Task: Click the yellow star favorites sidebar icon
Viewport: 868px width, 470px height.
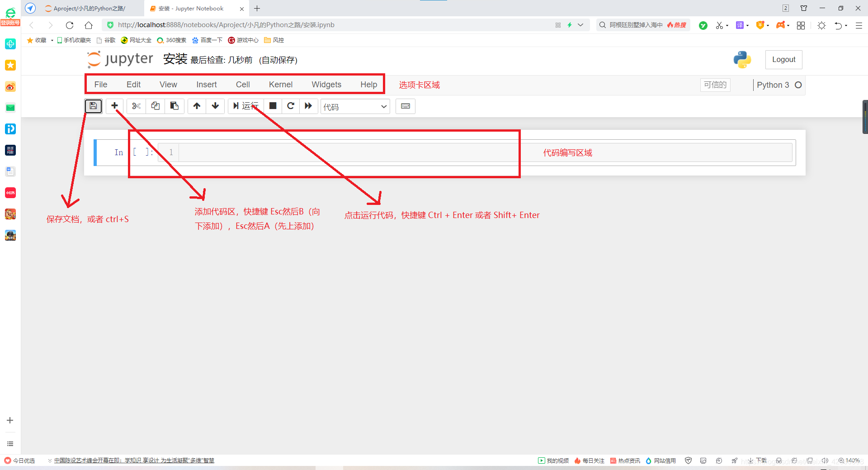Action: point(10,65)
